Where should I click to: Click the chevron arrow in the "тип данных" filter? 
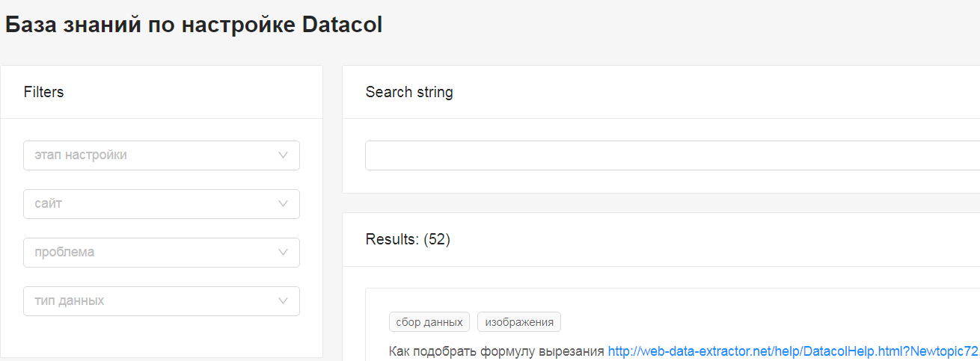[x=283, y=301]
